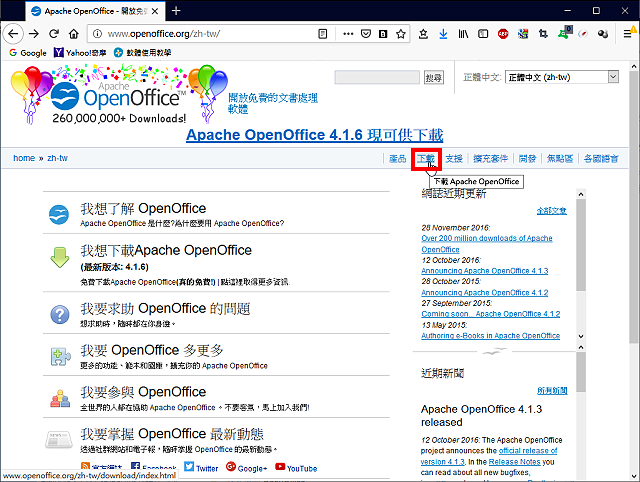Go back with the browser Back arrow
Screen dimensions: 640x482
tap(13, 33)
